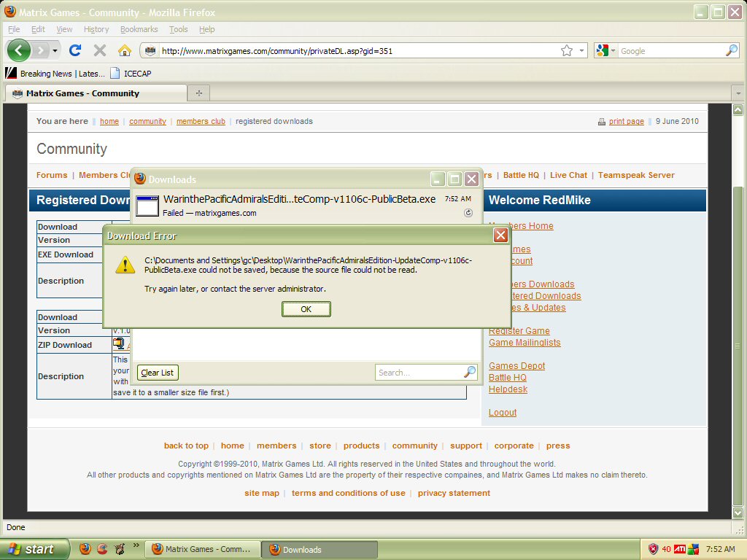Open the Bookmarks menu

pyautogui.click(x=139, y=29)
